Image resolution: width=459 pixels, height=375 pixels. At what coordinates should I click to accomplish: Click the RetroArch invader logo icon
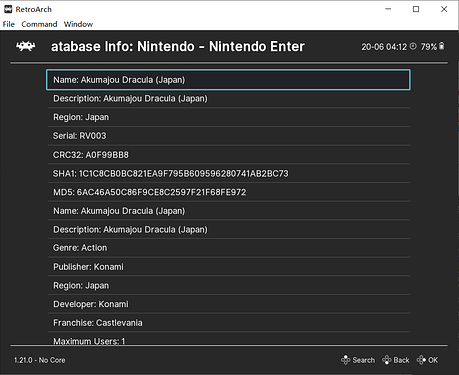26,46
